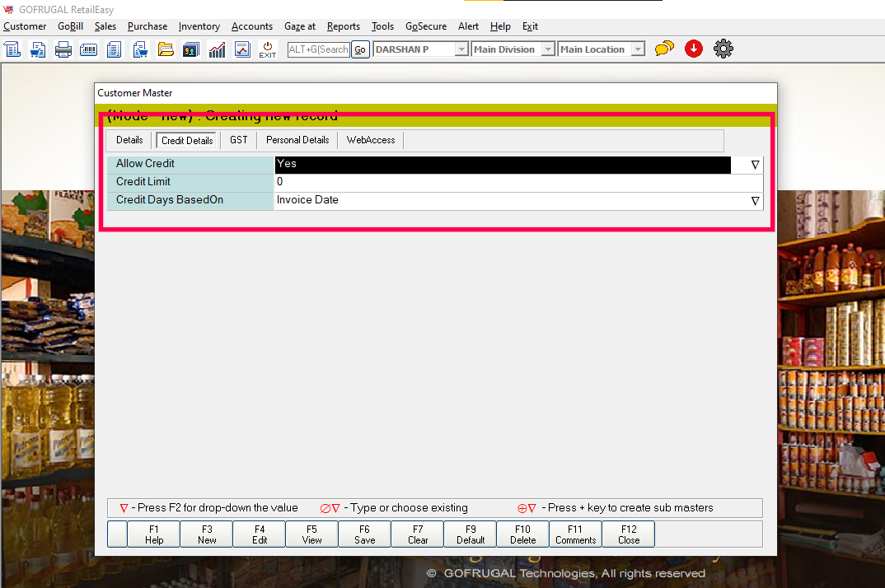Click the rising bar chart icon
The image size is (885, 588).
tap(217, 49)
